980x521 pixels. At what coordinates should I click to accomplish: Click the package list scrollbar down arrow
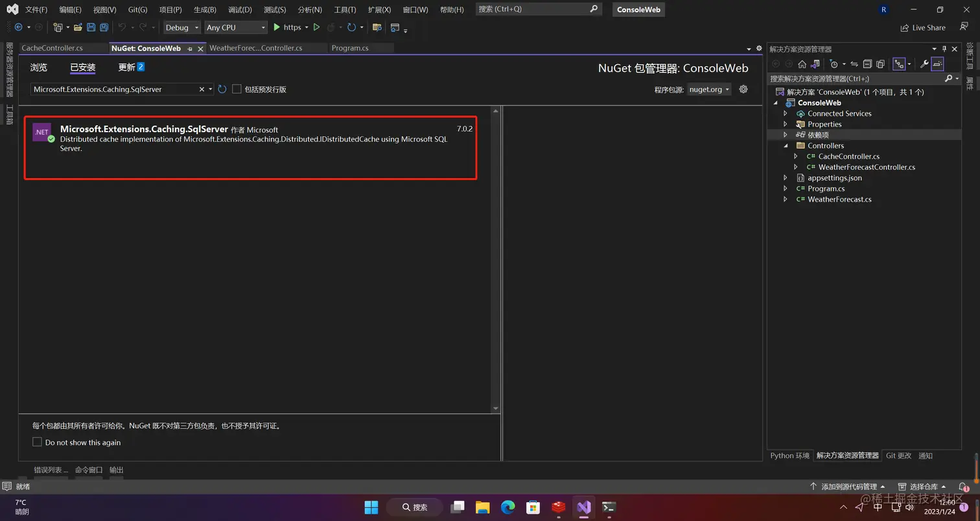[496, 408]
